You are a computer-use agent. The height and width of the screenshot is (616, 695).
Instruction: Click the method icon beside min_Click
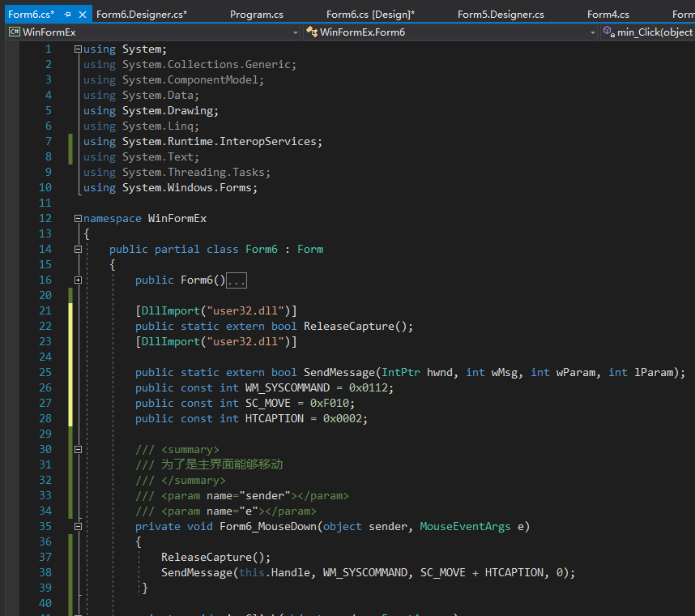click(x=608, y=32)
